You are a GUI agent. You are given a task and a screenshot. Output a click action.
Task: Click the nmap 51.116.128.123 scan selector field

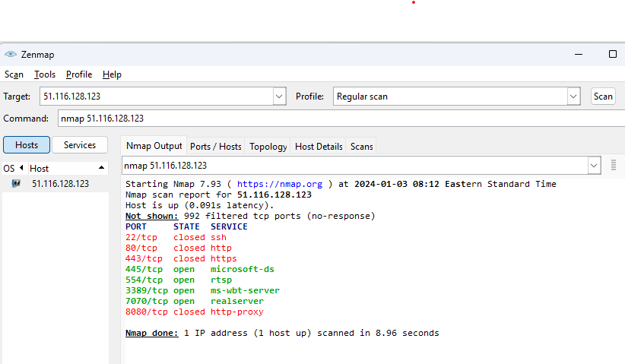tap(355, 165)
